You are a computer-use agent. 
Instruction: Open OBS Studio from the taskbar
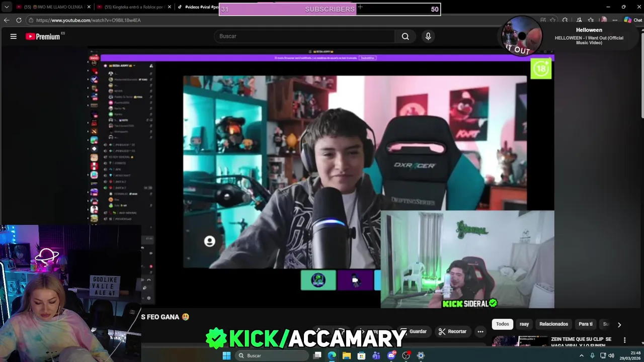pos(406,355)
